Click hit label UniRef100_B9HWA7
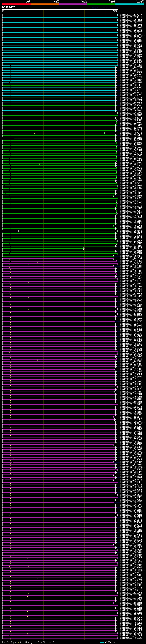Viewport: 146px width, 644px height. (x=131, y=27)
